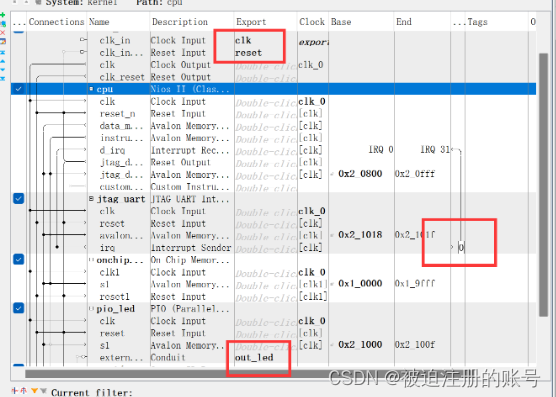Click the orange filter funnel icon
556x397 pixels.
point(34,391)
